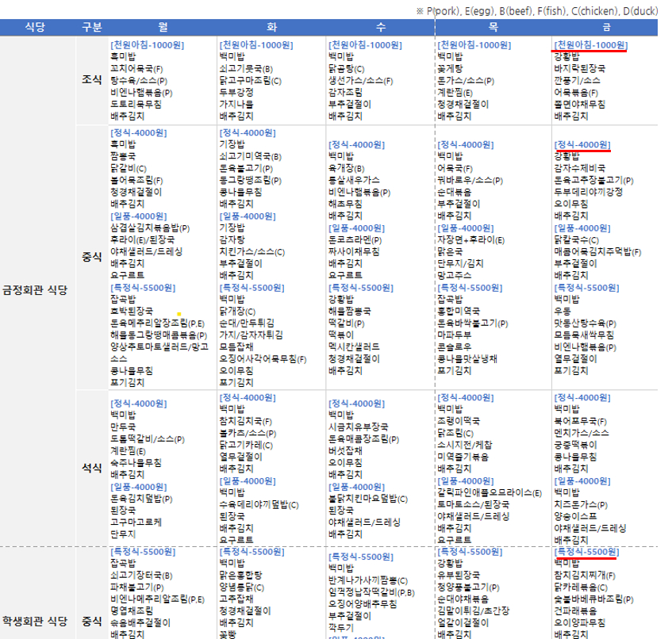This screenshot has height=639, width=672.
Task: Open Friday's underlined 천원아침-1000원 label
Action: [589, 44]
